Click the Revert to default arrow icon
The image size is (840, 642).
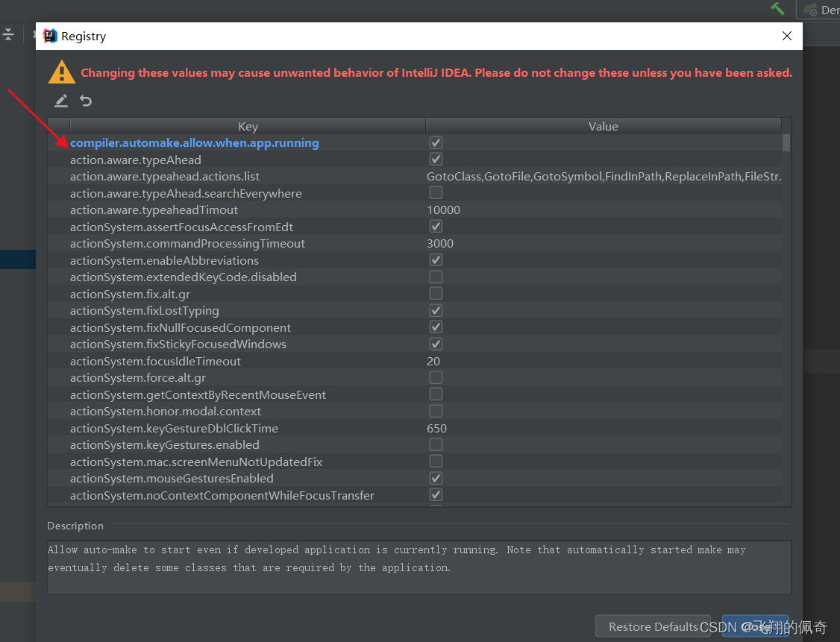[86, 101]
